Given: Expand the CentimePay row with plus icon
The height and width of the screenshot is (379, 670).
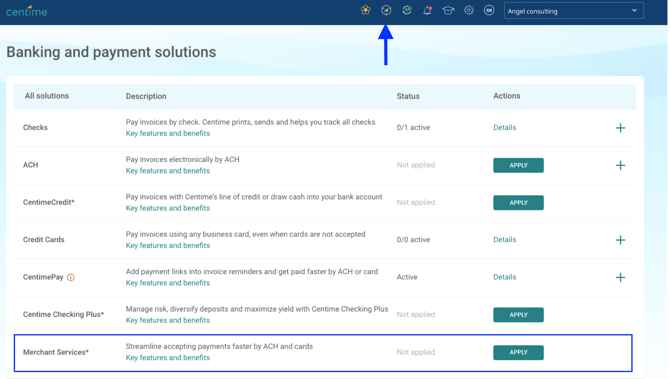Looking at the screenshot, I should [620, 277].
